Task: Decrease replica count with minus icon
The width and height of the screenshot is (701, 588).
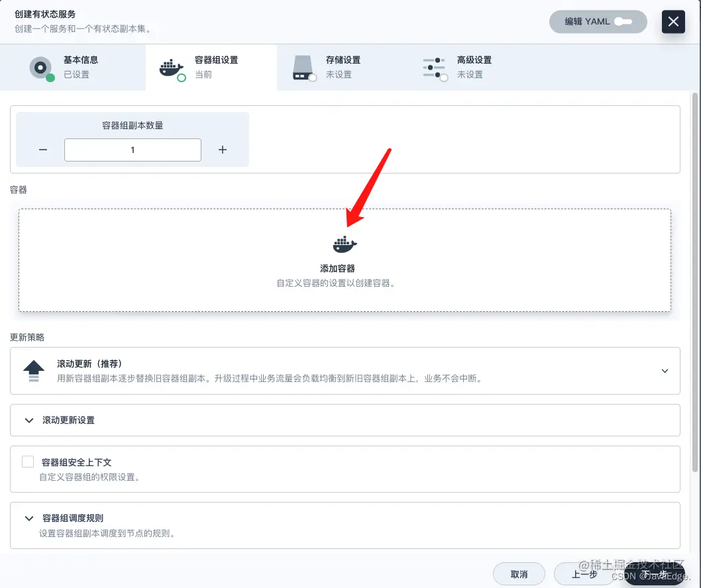Action: pyautogui.click(x=43, y=150)
